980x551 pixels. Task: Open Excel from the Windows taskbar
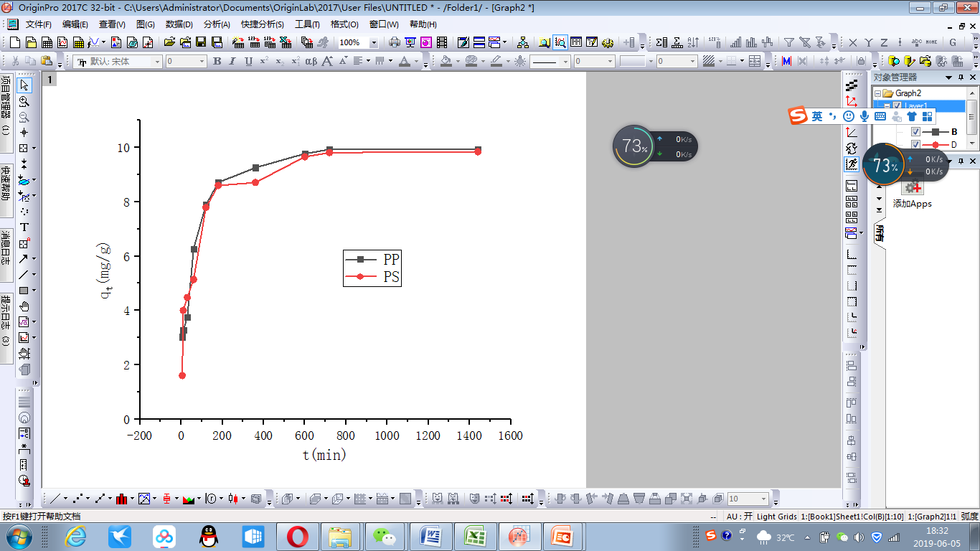pyautogui.click(x=474, y=536)
